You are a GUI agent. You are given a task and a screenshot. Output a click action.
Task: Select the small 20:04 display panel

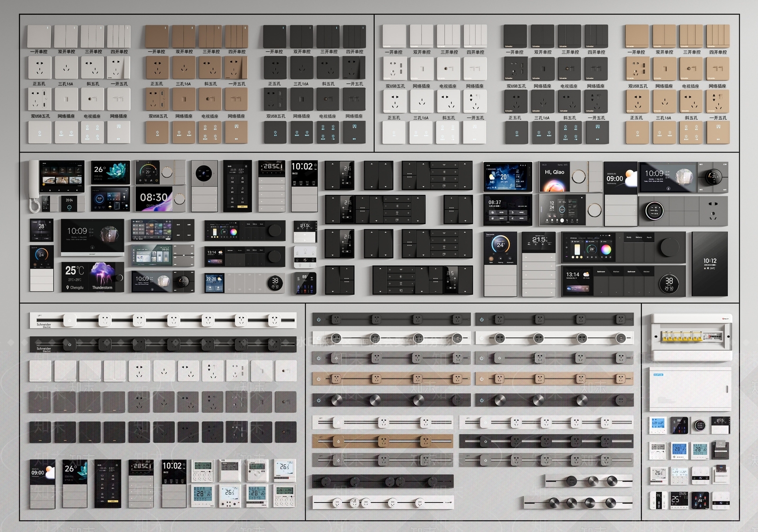pyautogui.click(x=69, y=203)
